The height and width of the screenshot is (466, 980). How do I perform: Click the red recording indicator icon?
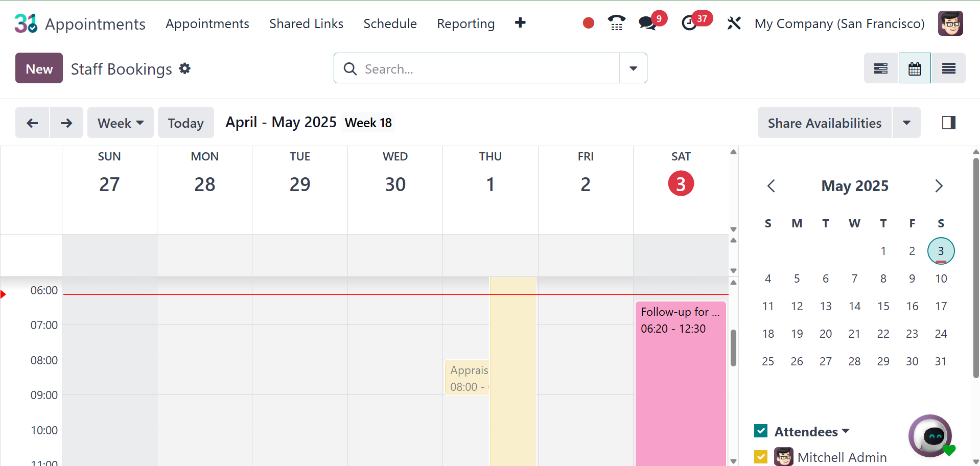click(x=588, y=23)
